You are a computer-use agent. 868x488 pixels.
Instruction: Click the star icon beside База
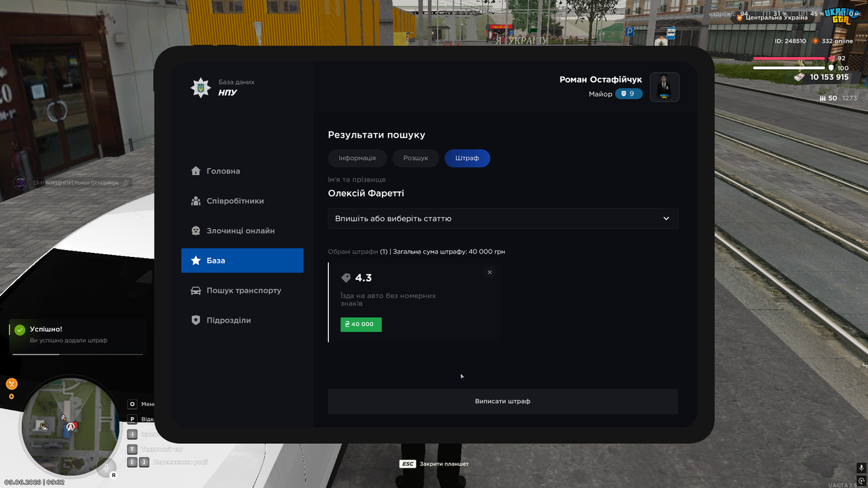pyautogui.click(x=196, y=260)
